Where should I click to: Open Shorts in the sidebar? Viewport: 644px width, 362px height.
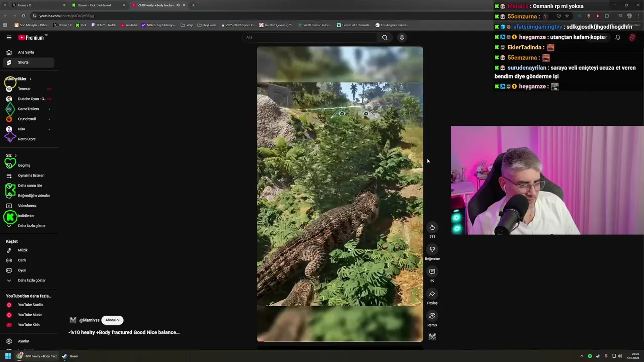[29, 62]
